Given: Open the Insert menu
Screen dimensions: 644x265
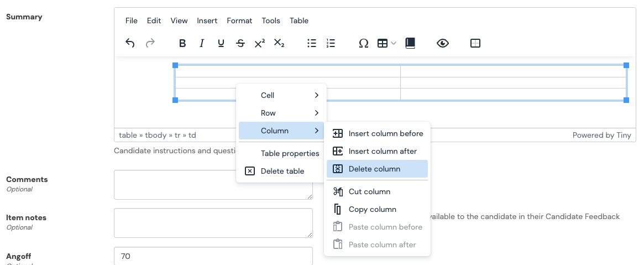Looking at the screenshot, I should coord(207,20).
